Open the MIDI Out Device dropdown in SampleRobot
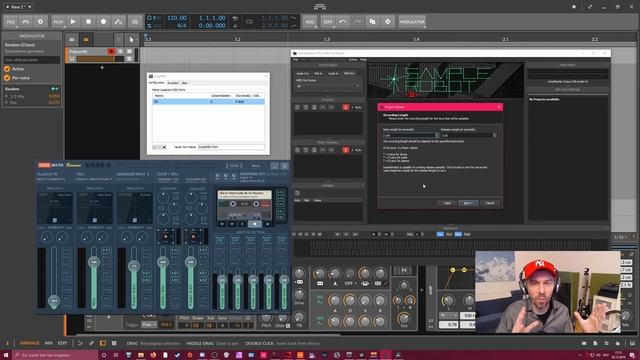This screenshot has height=360, width=640. point(328,86)
